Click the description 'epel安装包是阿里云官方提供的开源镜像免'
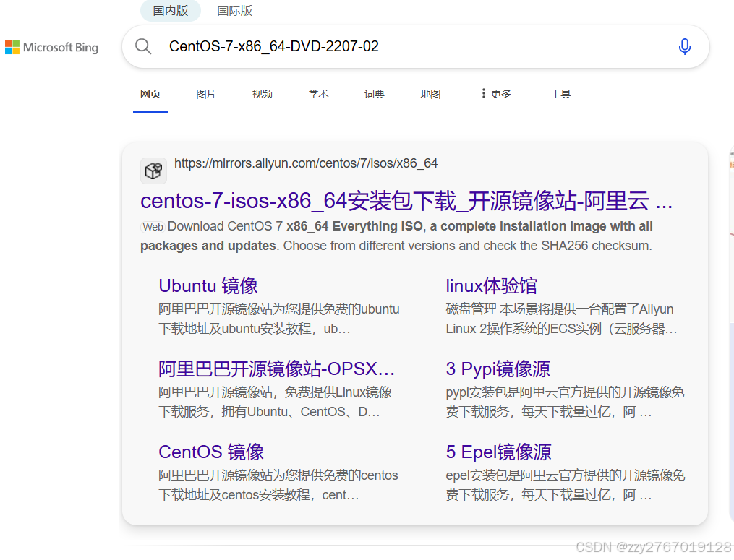The image size is (734, 560). tap(565, 475)
